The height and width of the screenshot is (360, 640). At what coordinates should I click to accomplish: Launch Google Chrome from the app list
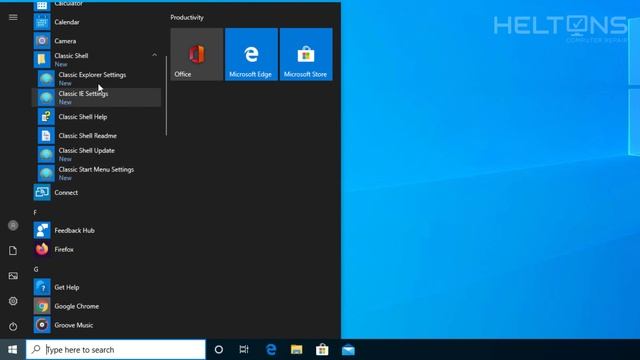tap(97, 306)
